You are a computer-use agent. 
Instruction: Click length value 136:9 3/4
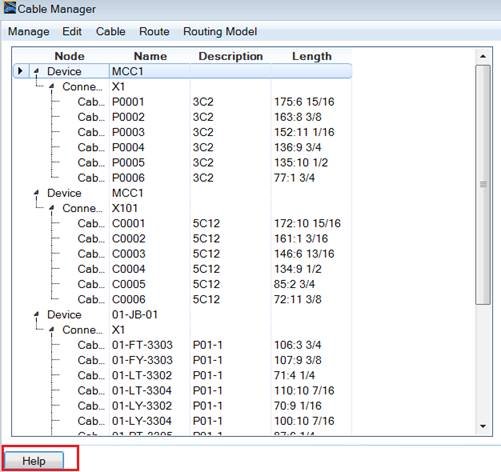pyautogui.click(x=298, y=147)
